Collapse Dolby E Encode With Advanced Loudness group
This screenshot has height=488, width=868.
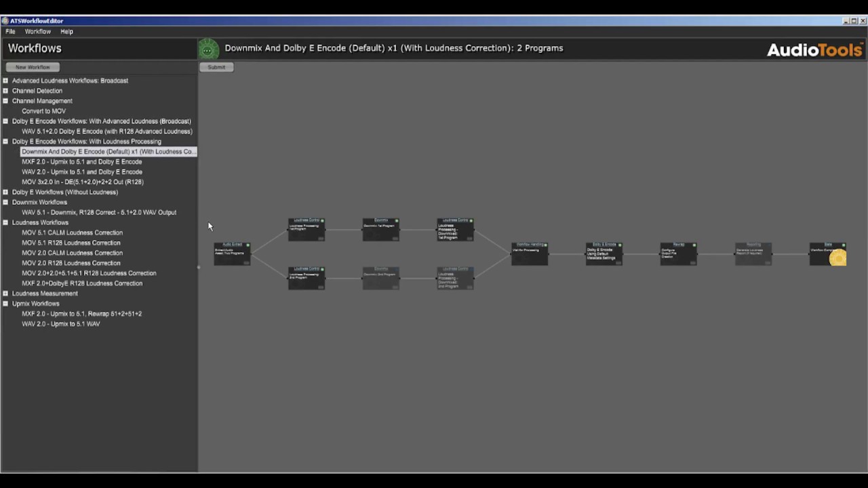5,121
